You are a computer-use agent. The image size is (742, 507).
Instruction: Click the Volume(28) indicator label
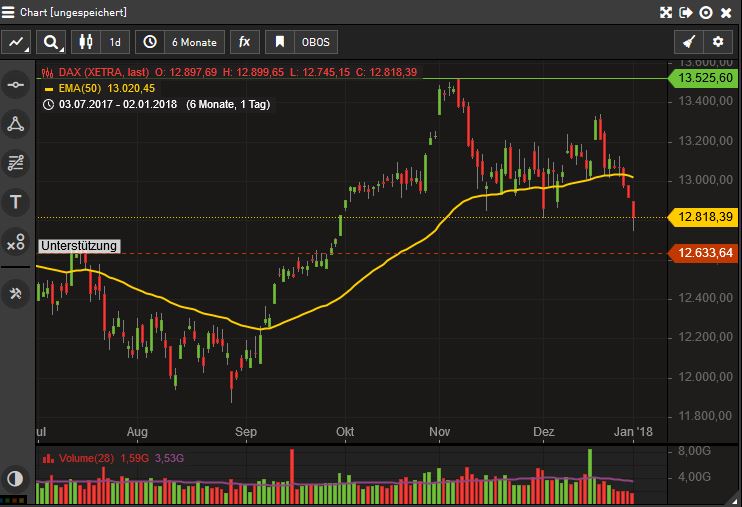(88, 458)
